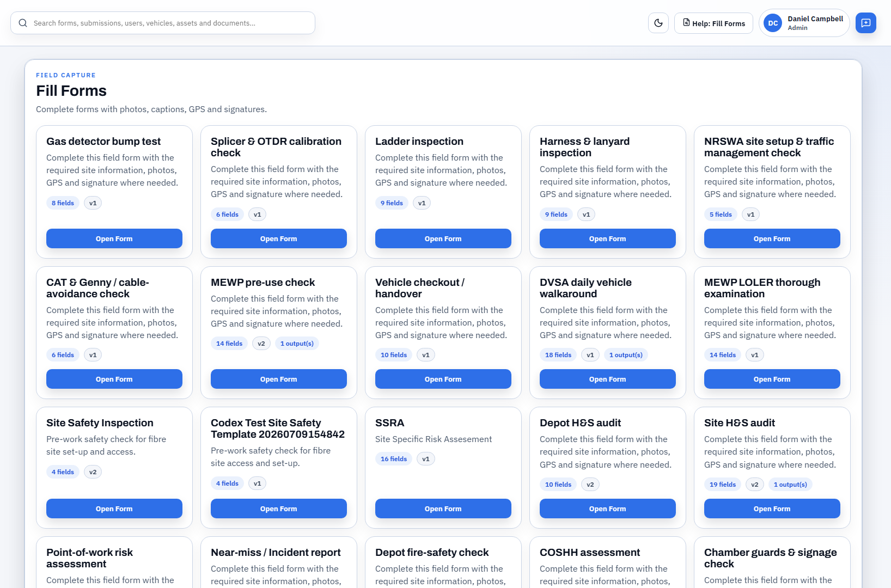Open the Help: Fill Forms guide

pyautogui.click(x=713, y=23)
